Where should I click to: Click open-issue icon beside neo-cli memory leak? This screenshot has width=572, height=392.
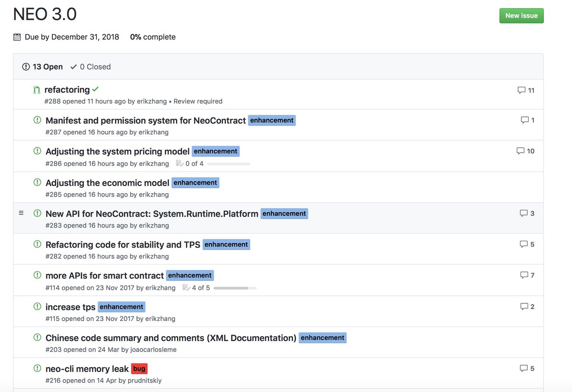[x=37, y=368]
